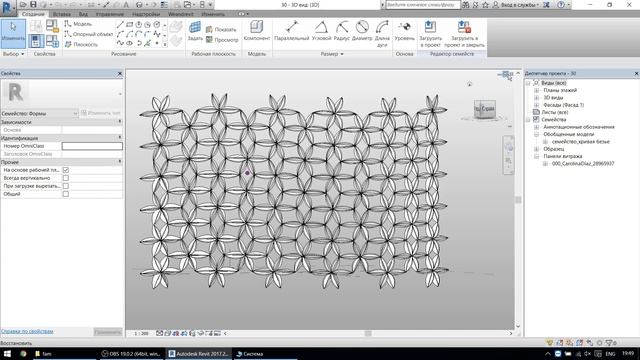
Task: Click the view scale '1 : 200' control
Action: (x=142, y=333)
